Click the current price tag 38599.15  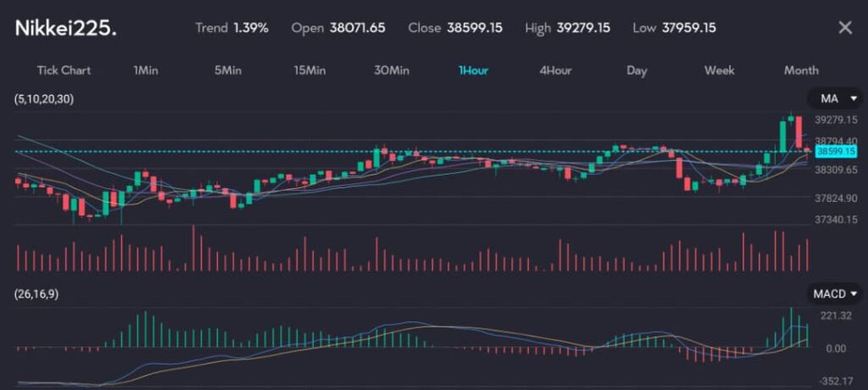pos(837,151)
